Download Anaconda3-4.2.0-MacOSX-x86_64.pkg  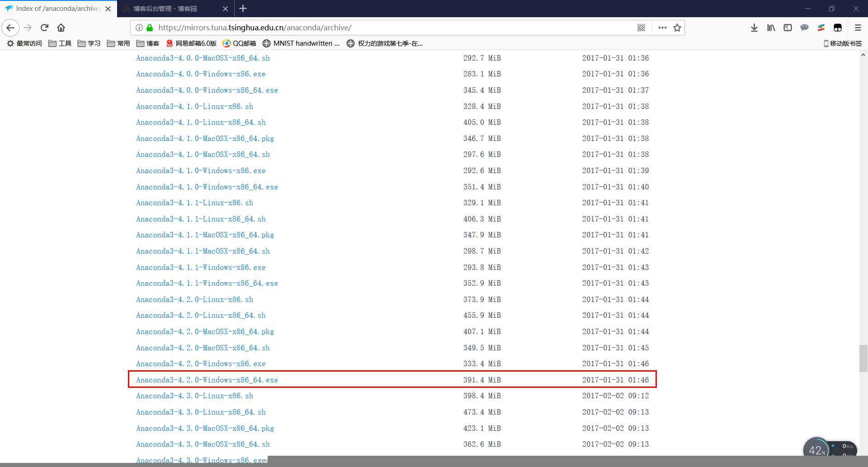[205, 331]
